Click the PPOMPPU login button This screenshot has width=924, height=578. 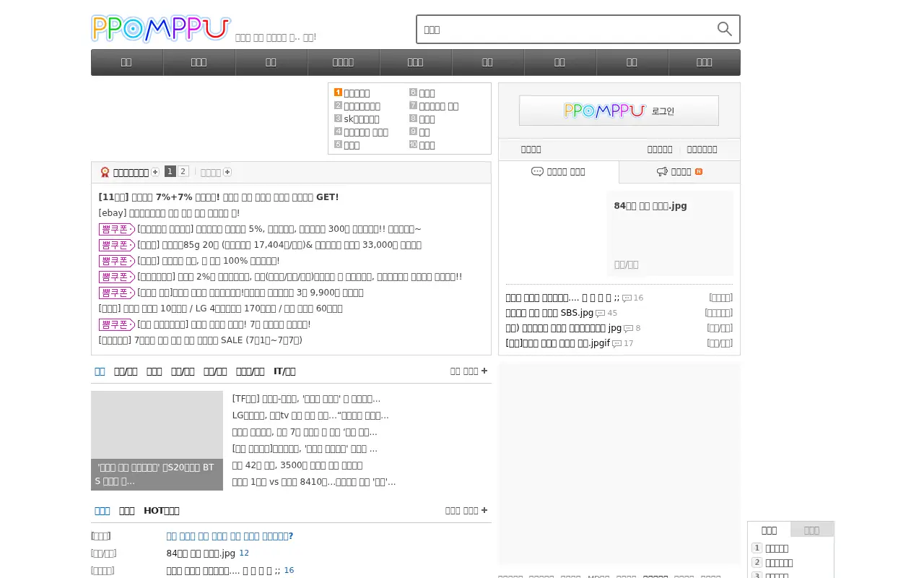[x=619, y=111]
